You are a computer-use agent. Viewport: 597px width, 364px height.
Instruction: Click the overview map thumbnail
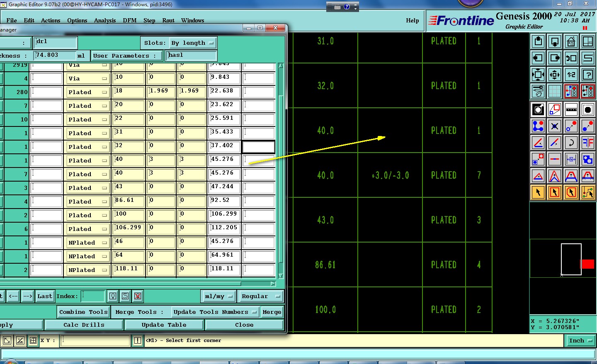tap(563, 259)
